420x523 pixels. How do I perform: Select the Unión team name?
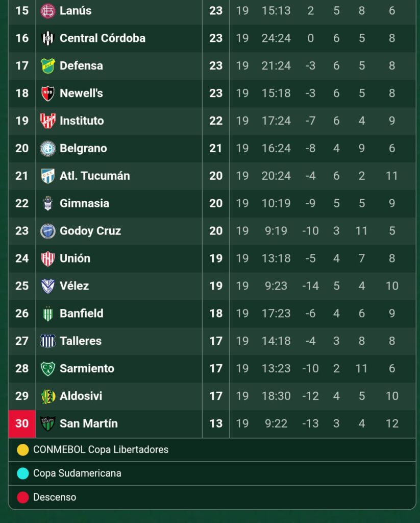pos(75,258)
